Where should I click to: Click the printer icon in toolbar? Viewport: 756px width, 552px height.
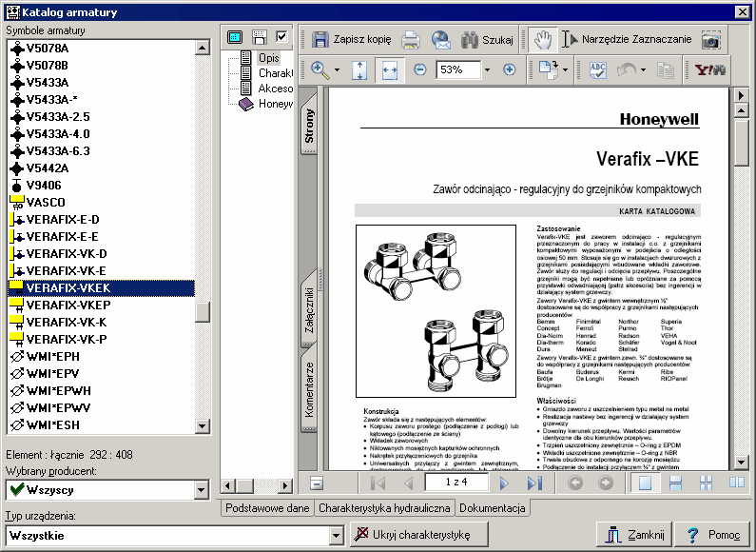click(411, 40)
